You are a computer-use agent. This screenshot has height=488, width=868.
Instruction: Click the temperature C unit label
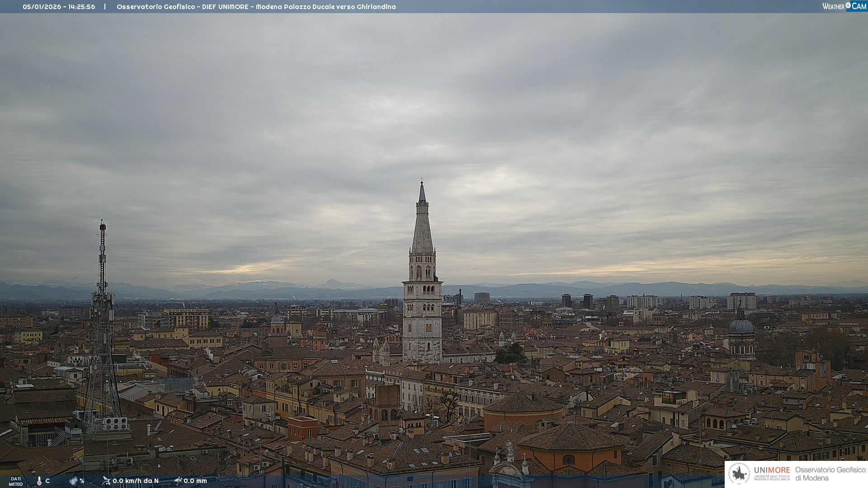(x=47, y=481)
